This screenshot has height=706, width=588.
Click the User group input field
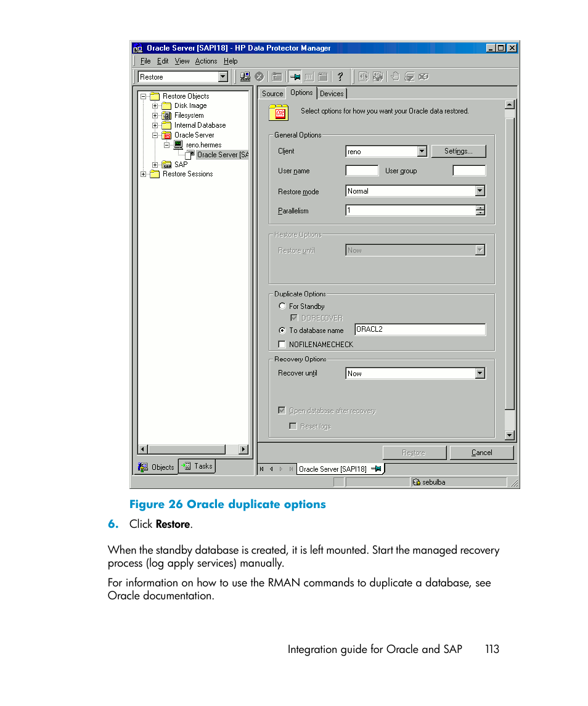pos(469,171)
